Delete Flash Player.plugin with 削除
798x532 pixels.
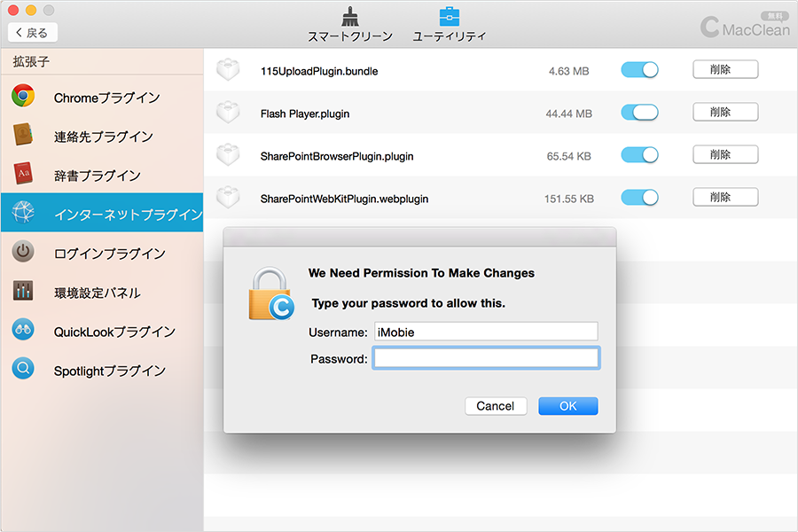pyautogui.click(x=725, y=112)
